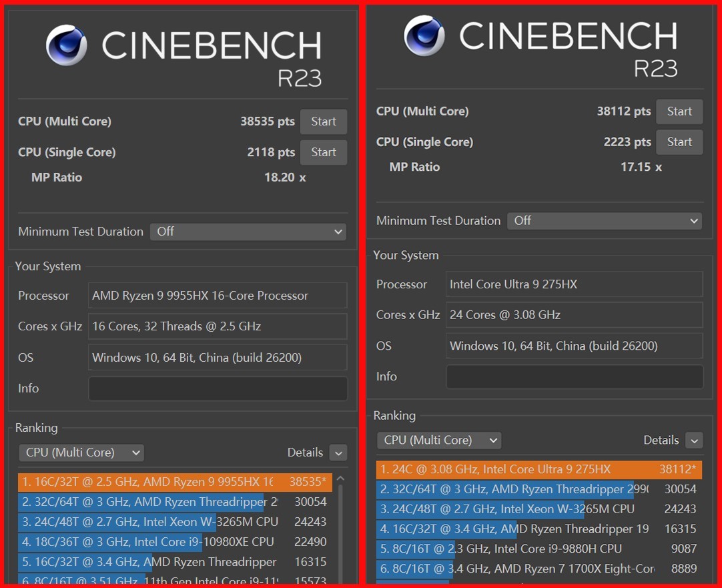This screenshot has height=588, width=722.
Task: Run the multi core test beside 38112 pts
Action: 679,111
